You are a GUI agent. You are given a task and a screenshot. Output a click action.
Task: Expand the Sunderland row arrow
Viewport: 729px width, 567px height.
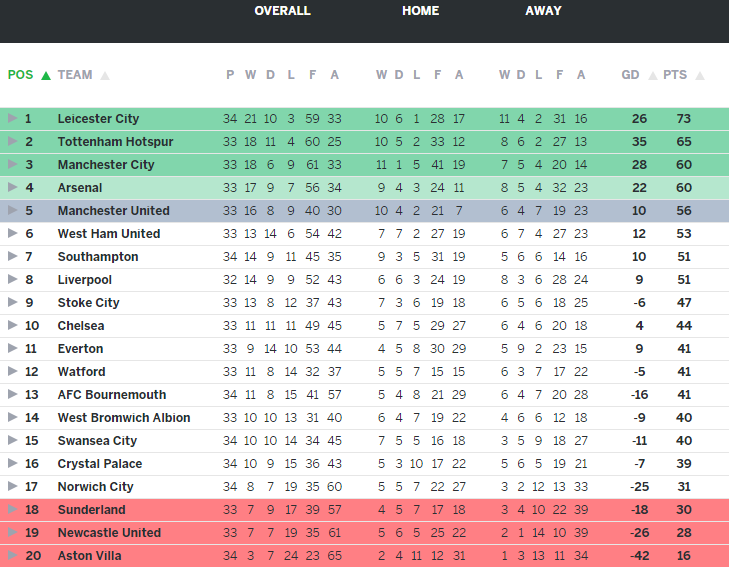(12, 510)
